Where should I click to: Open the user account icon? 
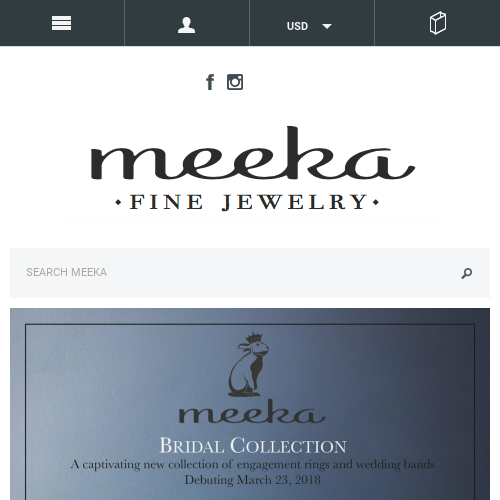[186, 25]
